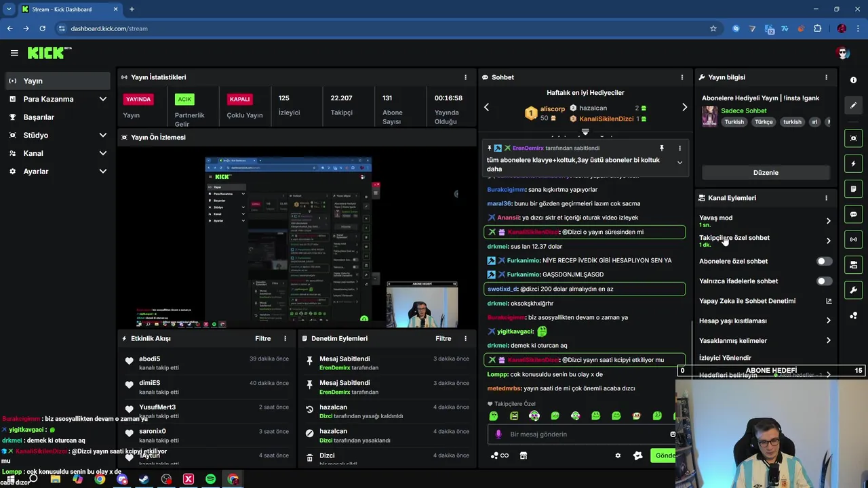Open options menu of Yayın İstatistikleri panel
This screenshot has width=868, height=488.
point(465,77)
